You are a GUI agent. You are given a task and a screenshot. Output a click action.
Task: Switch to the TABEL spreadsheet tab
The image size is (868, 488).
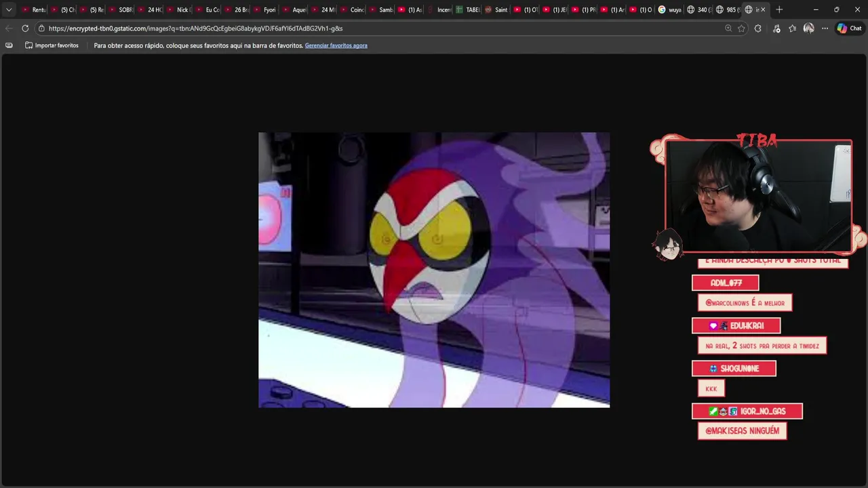click(468, 9)
